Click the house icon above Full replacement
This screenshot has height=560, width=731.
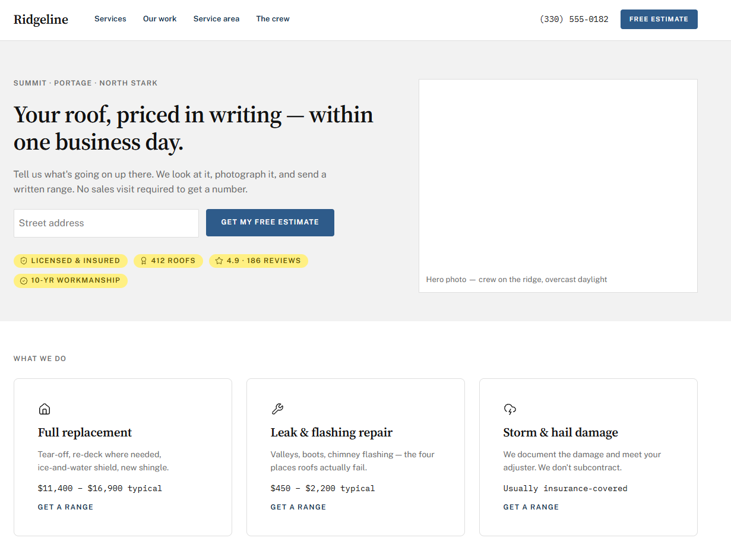click(x=44, y=409)
